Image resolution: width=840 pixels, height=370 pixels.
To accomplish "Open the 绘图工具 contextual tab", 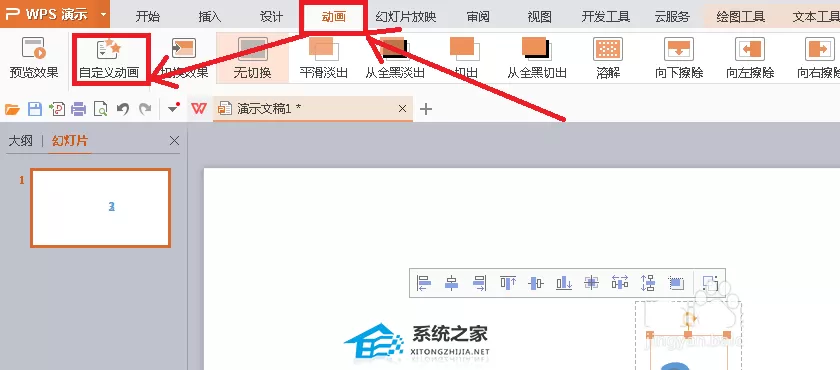I will pyautogui.click(x=741, y=17).
